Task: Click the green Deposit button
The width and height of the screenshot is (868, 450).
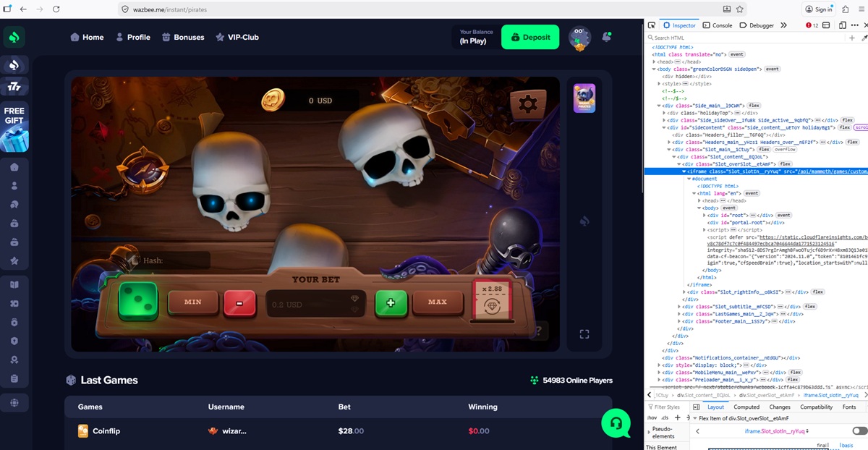Action: 529,37
